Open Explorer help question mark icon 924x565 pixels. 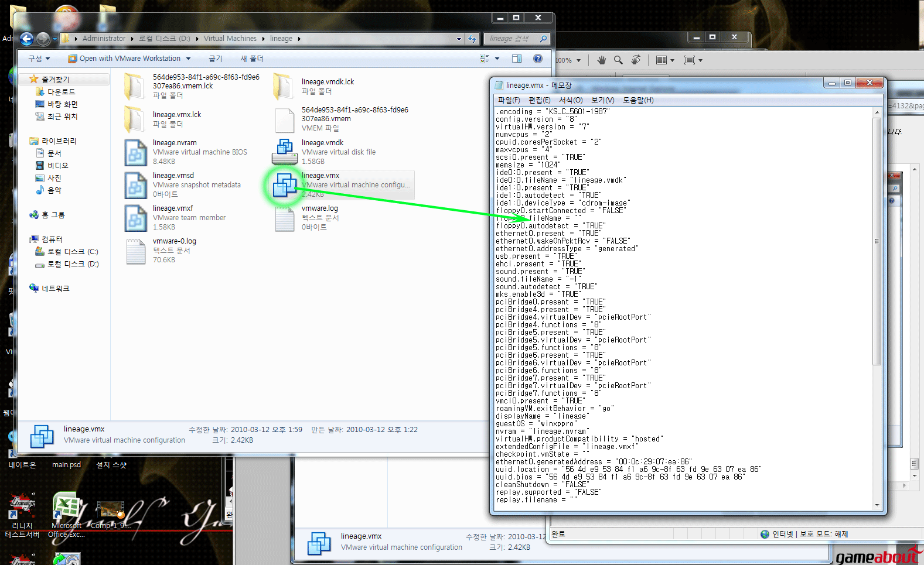[x=538, y=59]
